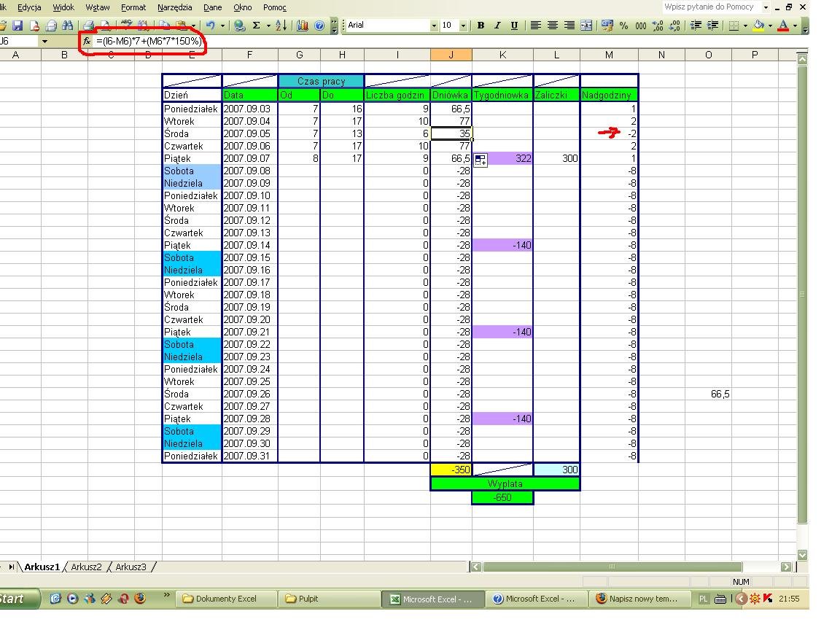Apply thousands separator (000) style
Image resolution: width=840 pixels, height=630 pixels.
point(641,26)
